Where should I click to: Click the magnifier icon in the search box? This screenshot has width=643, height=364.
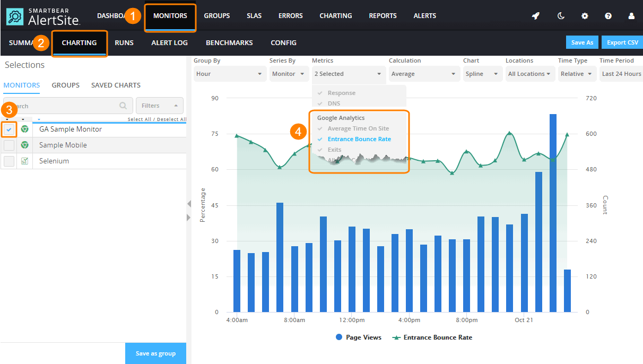point(123,106)
